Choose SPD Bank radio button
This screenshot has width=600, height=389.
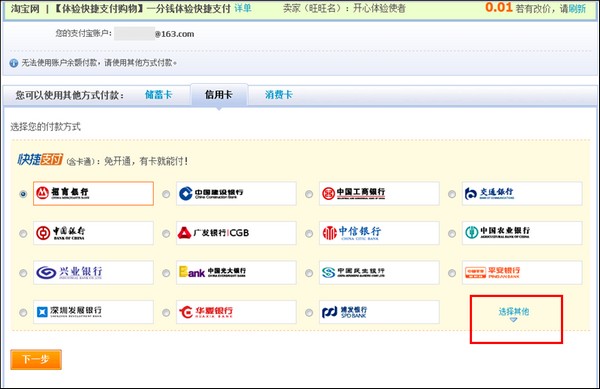point(309,313)
